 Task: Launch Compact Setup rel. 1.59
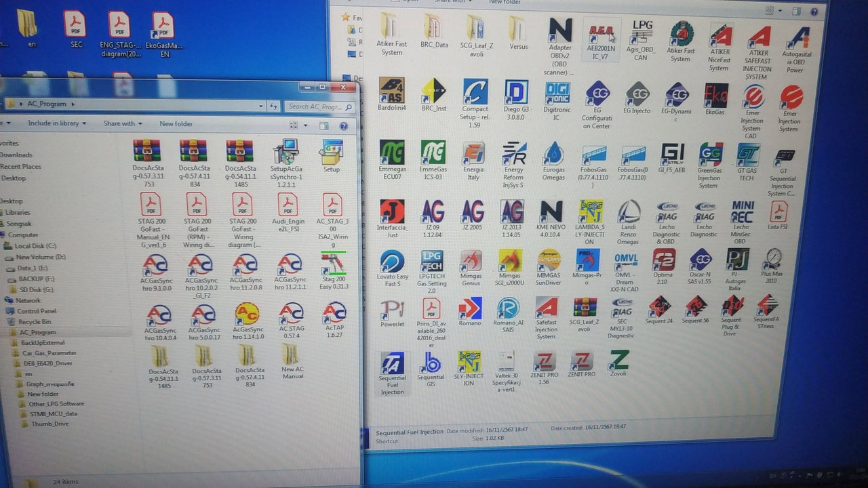point(475,91)
